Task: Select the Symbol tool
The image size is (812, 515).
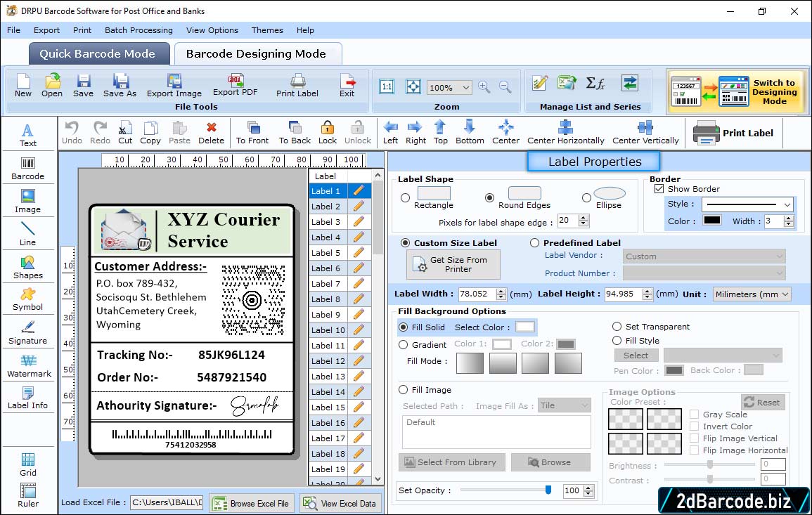Action: point(28,300)
